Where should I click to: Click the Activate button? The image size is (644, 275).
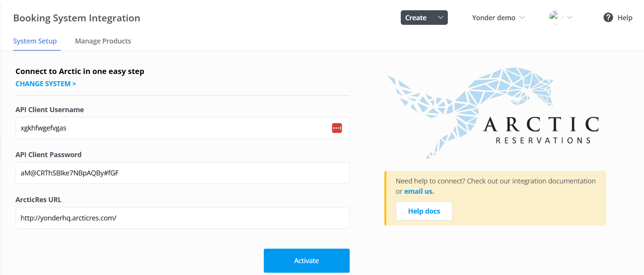[307, 261]
